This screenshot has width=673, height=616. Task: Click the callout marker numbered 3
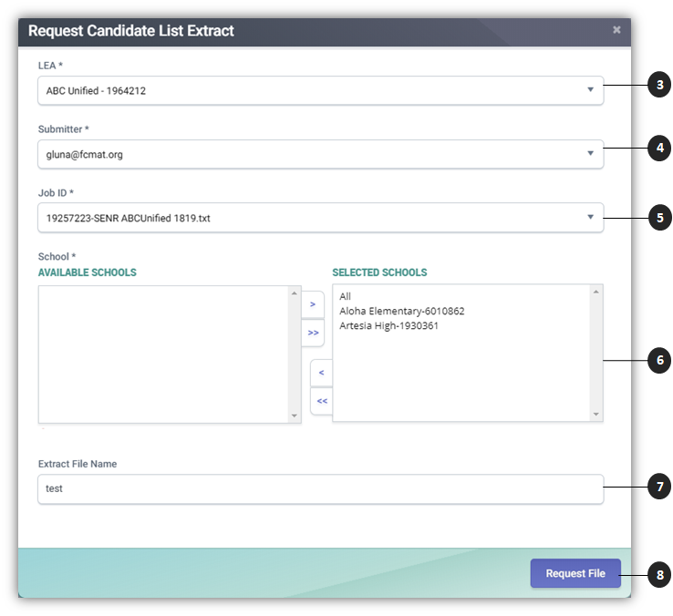click(659, 86)
